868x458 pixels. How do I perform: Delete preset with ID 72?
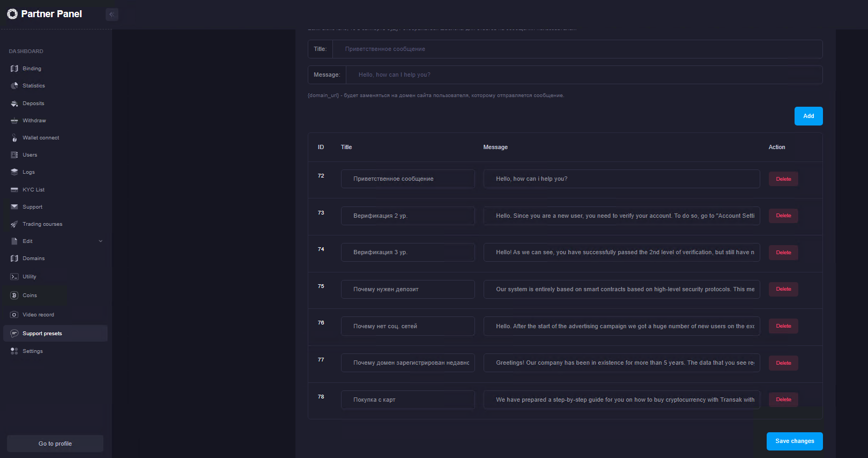(783, 179)
